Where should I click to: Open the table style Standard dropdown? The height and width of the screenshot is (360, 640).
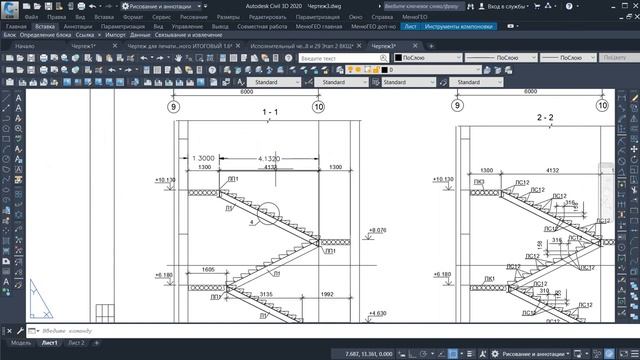[x=409, y=82]
